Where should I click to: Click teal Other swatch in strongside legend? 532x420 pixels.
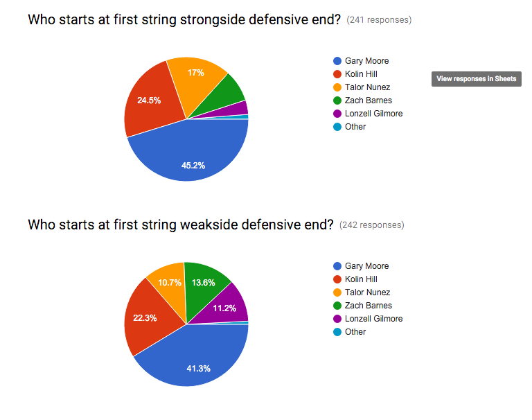point(337,127)
